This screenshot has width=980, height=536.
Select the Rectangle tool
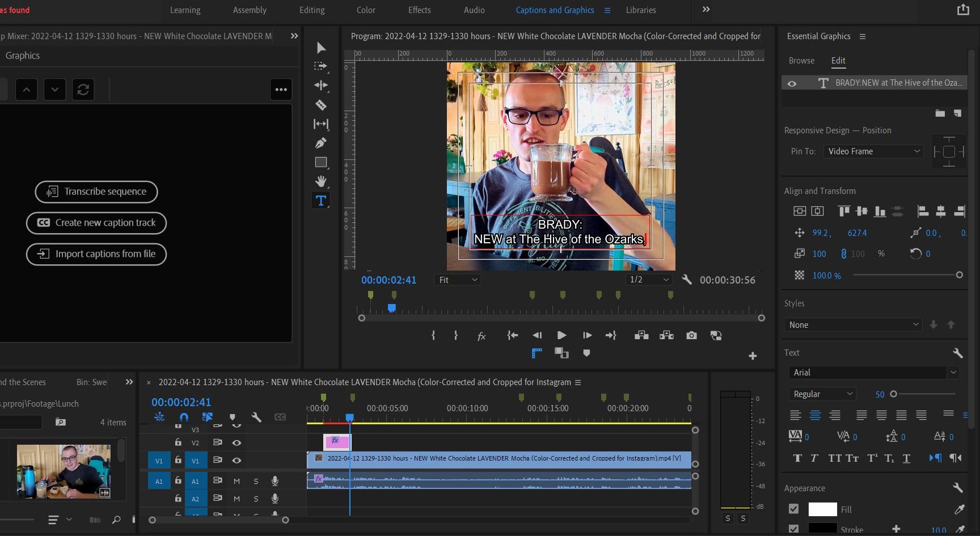(321, 162)
